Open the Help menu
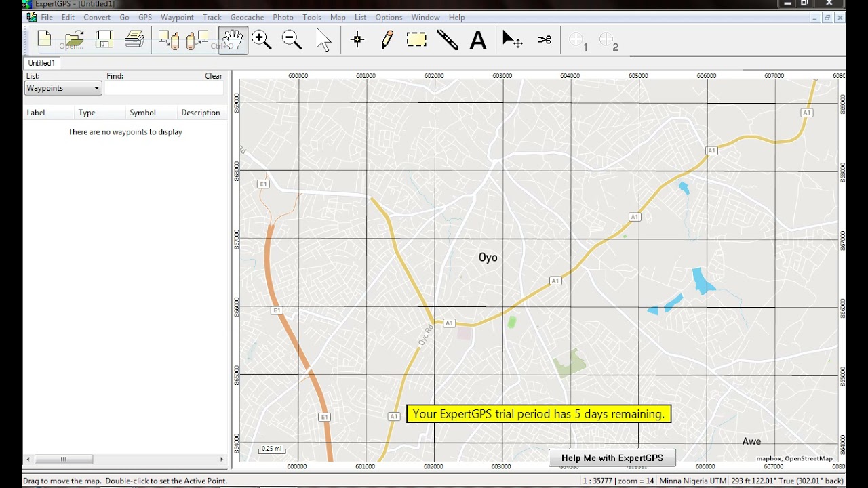 (456, 17)
